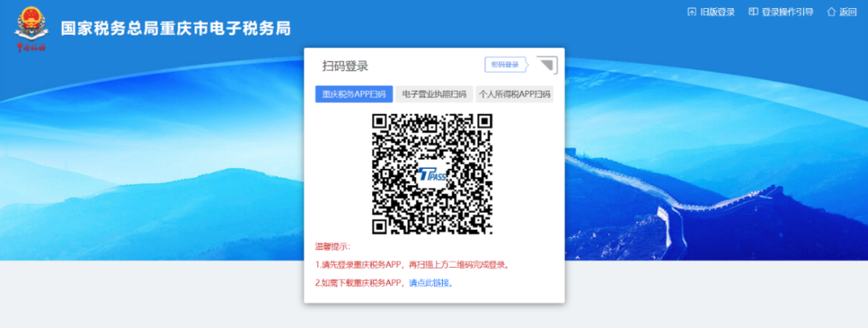The width and height of the screenshot is (868, 328).
Task: Click the 返回 home icon
Action: 831,12
